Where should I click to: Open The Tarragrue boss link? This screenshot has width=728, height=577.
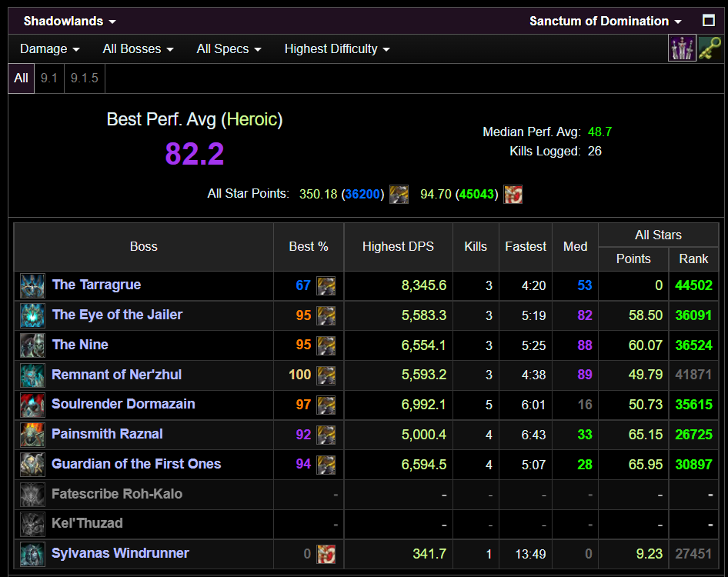pyautogui.click(x=96, y=285)
